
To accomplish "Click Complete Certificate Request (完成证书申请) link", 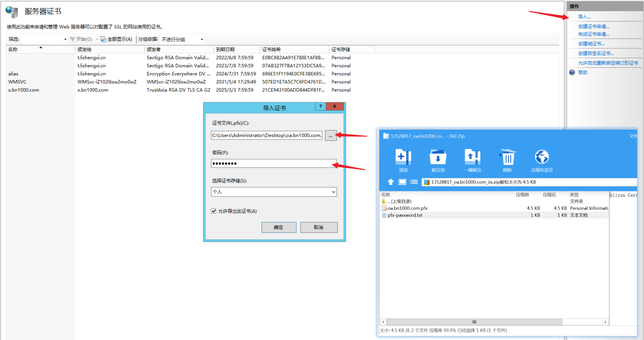I will [x=594, y=34].
